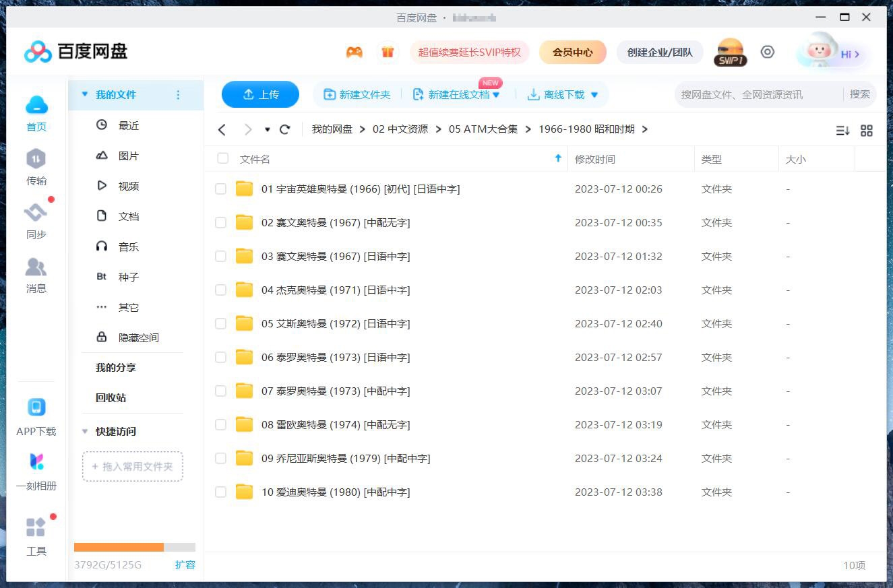The height and width of the screenshot is (588, 893).
Task: Collapse the 我的文件 section
Action: 84,94
